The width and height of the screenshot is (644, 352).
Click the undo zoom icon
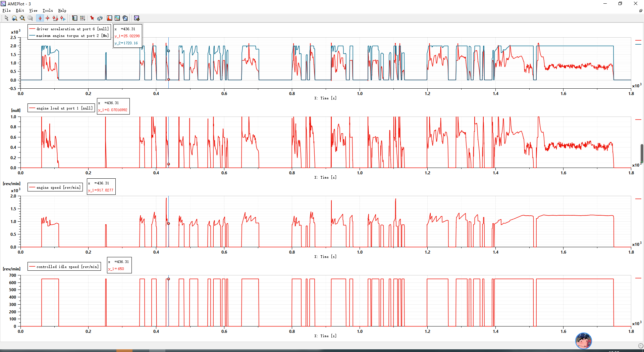(x=30, y=18)
